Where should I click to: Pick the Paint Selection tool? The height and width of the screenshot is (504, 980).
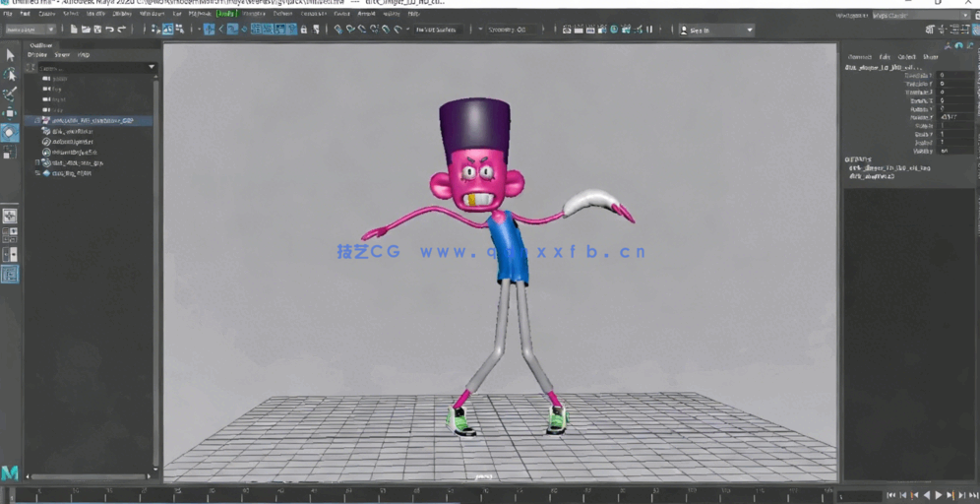tap(10, 94)
